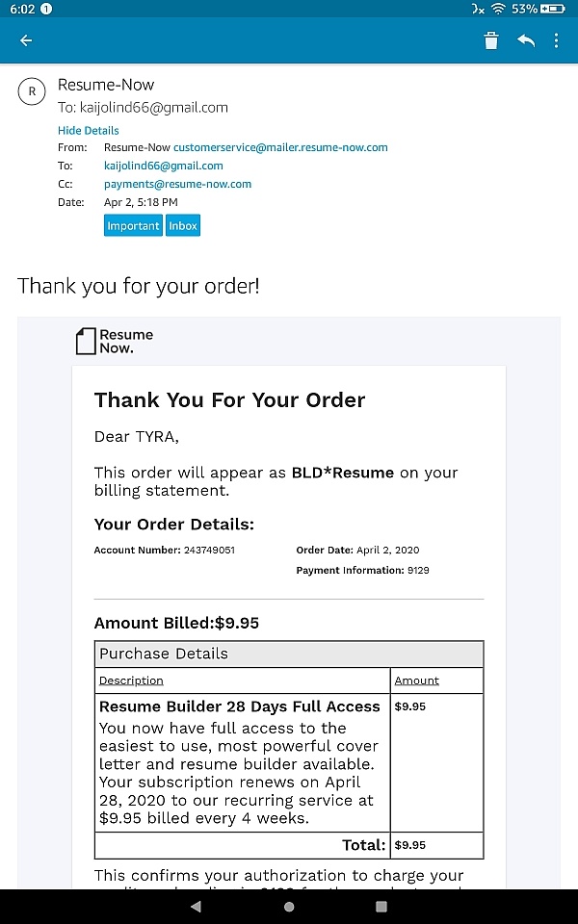Tap the Resume Now logo in the email
Screen dimensions: 578x924
coord(116,341)
